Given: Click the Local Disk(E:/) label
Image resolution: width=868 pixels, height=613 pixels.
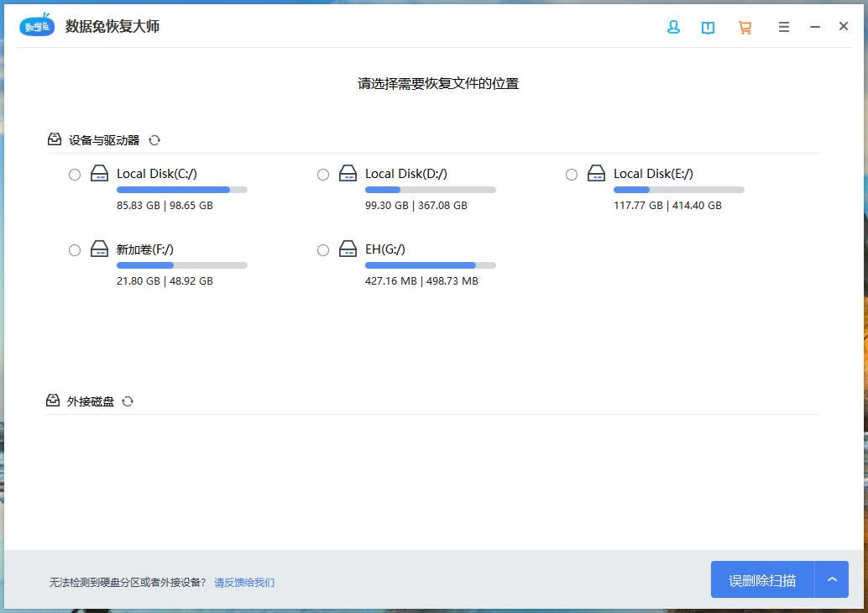Looking at the screenshot, I should click(x=653, y=174).
